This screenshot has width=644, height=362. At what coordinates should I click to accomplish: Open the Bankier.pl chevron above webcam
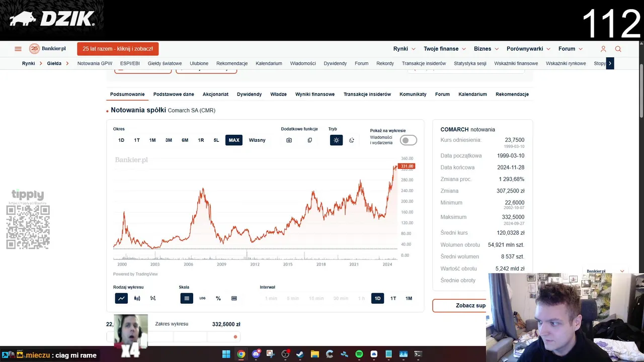point(622,271)
